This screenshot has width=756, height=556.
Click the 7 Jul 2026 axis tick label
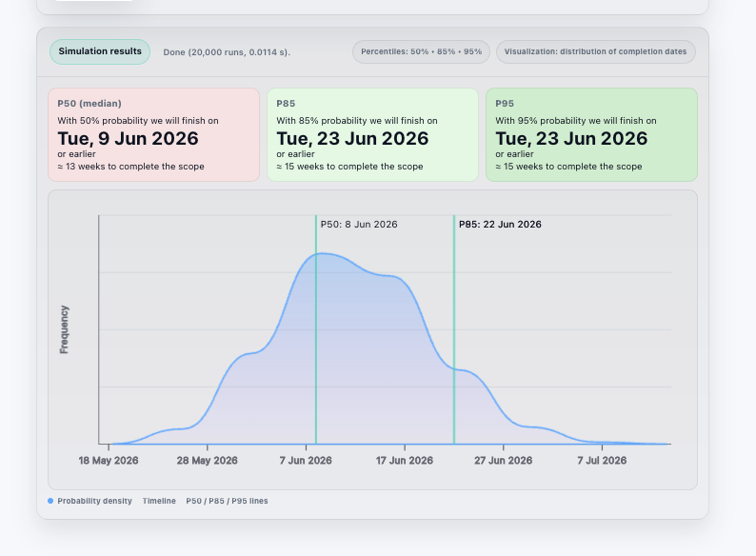click(602, 460)
